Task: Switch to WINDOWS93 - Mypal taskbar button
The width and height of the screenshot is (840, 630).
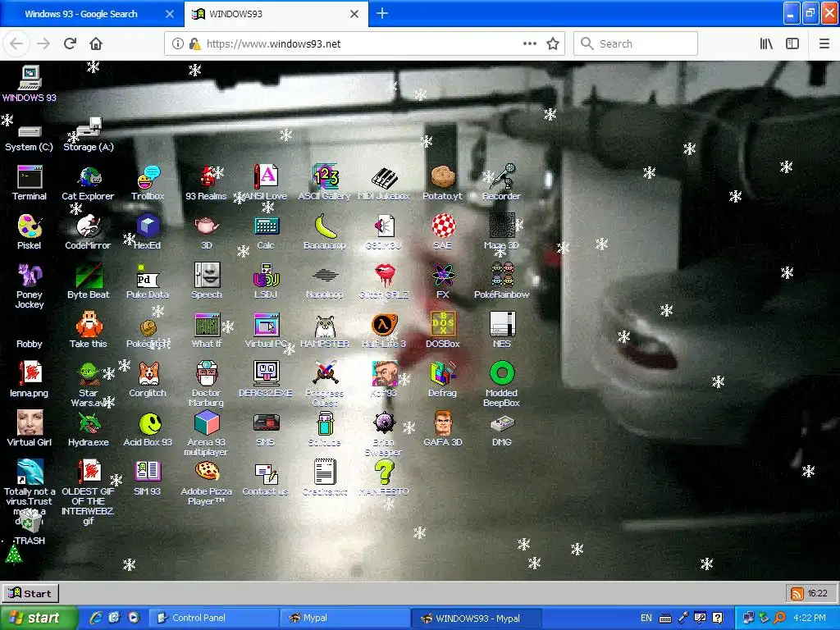Action: [477, 618]
